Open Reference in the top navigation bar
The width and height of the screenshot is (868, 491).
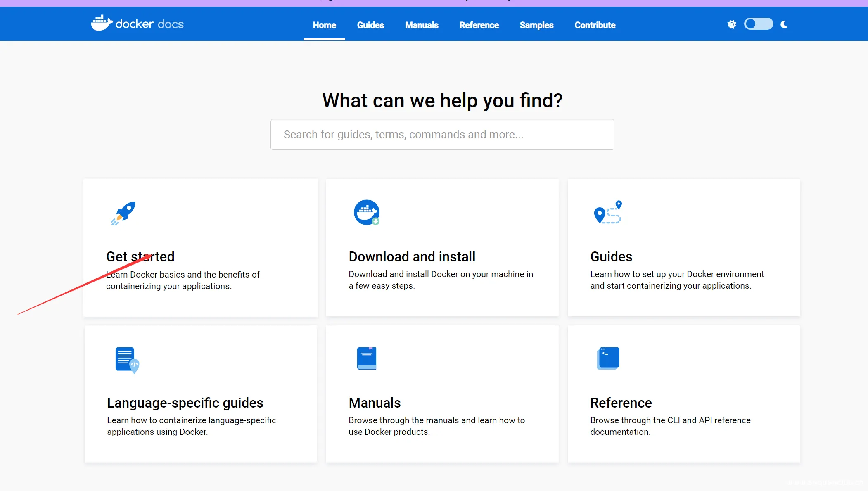click(479, 25)
